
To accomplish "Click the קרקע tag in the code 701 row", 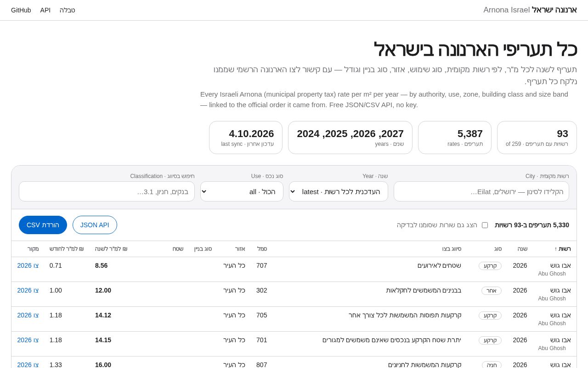I will click(x=490, y=340).
